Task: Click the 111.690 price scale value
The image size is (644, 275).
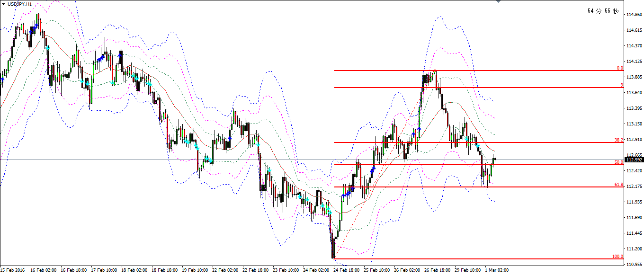Action: 634,218
